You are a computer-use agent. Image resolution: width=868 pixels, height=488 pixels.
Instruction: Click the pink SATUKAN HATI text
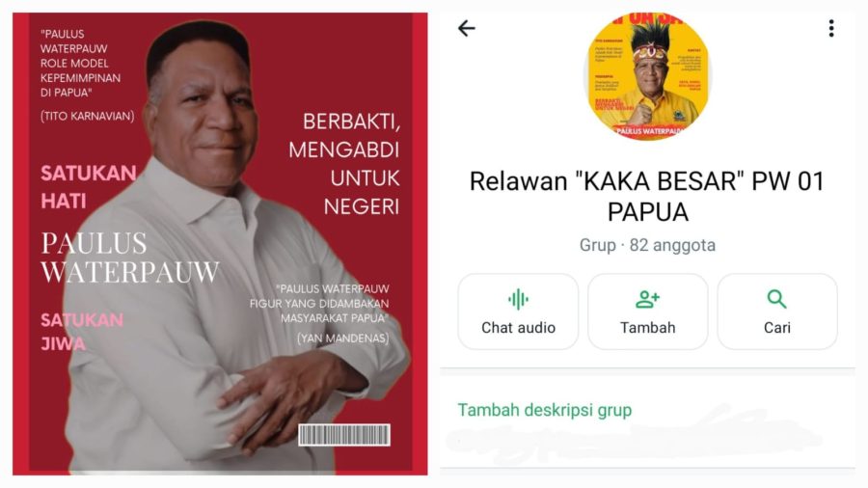click(89, 187)
